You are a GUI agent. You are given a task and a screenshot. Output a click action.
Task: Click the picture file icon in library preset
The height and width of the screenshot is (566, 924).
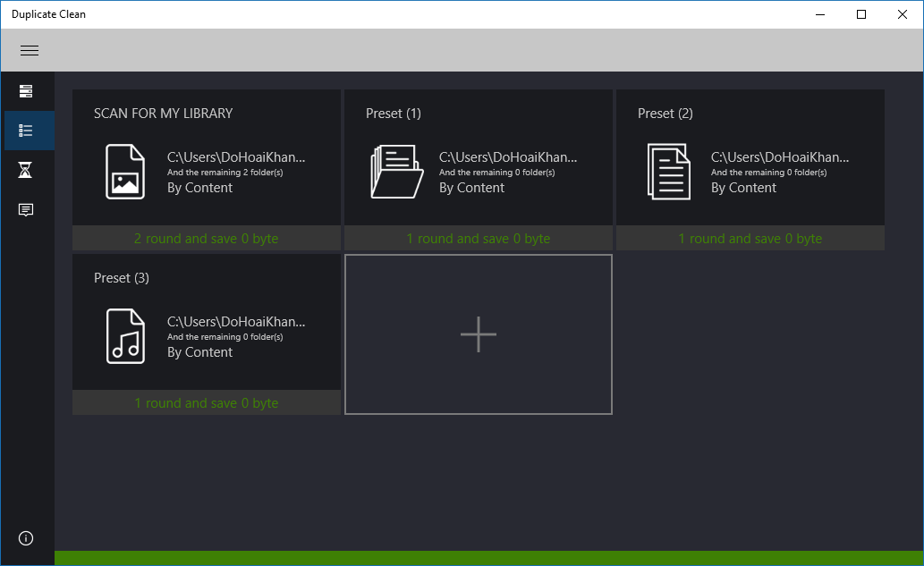click(x=125, y=172)
